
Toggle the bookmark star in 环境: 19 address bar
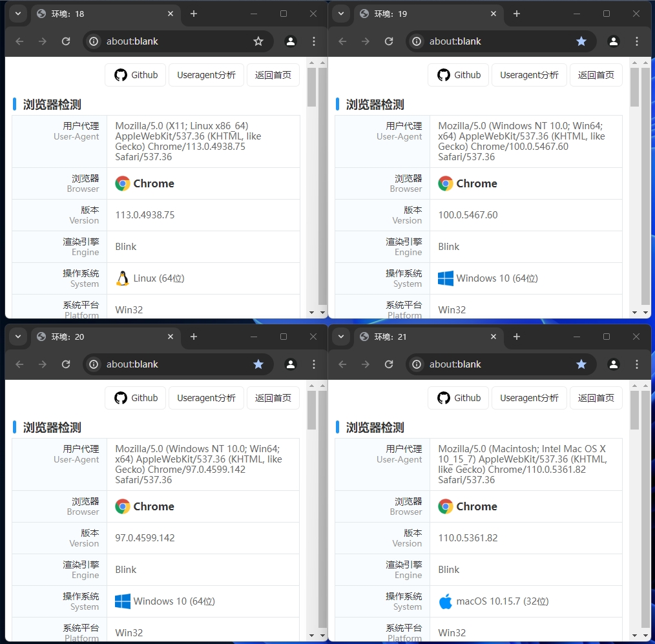581,41
